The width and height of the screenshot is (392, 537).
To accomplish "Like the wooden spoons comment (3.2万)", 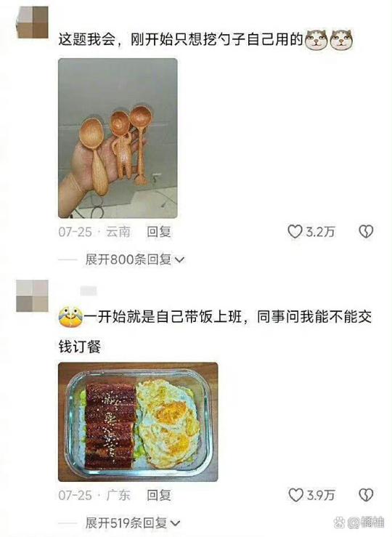I will pyautogui.click(x=295, y=232).
